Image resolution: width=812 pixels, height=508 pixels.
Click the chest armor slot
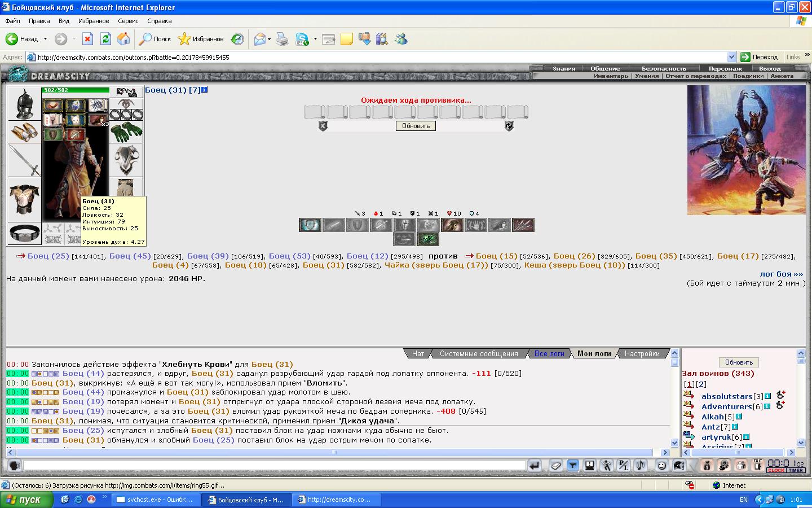[24, 199]
